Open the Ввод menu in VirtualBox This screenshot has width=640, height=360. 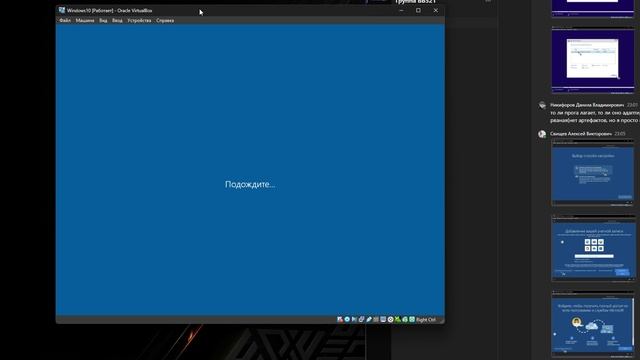117,20
